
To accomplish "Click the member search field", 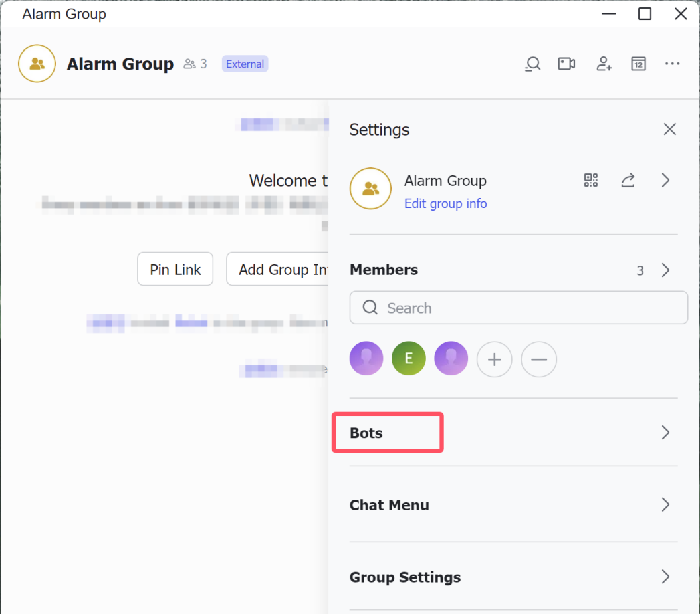I will (x=518, y=308).
